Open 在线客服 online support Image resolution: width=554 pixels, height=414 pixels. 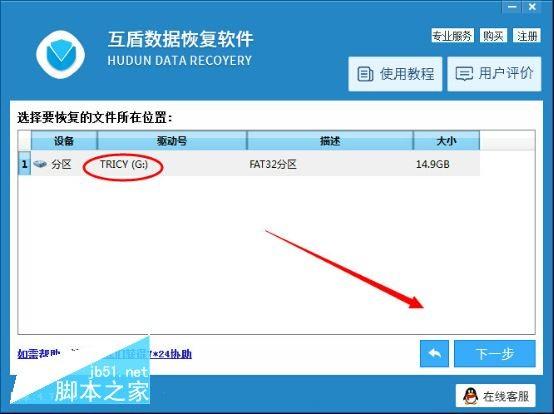[496, 396]
